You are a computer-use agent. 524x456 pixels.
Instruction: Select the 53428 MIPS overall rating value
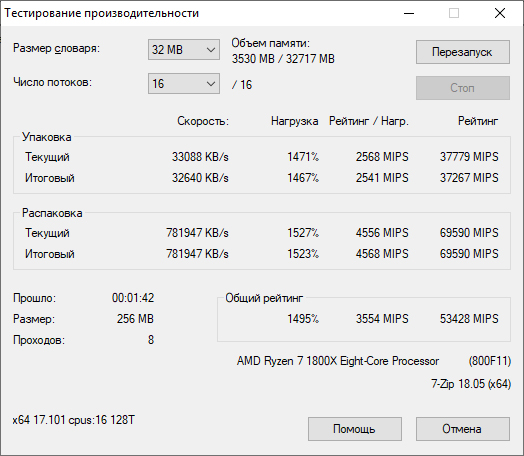469,319
